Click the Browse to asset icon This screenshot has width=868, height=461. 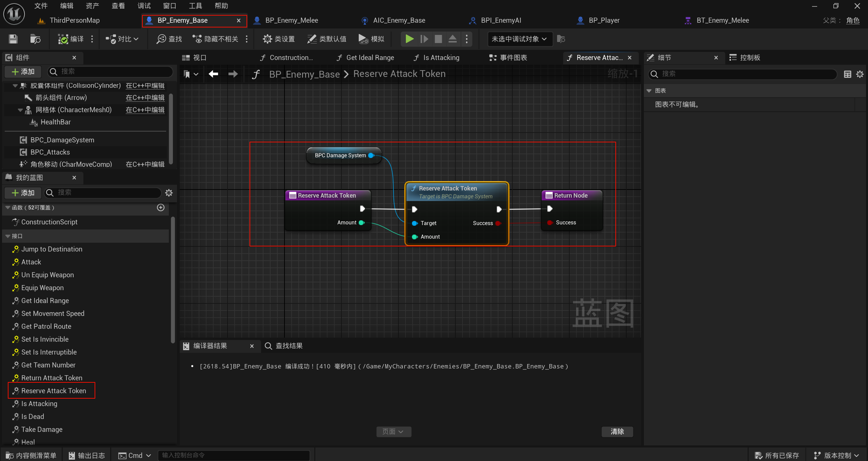pos(35,39)
